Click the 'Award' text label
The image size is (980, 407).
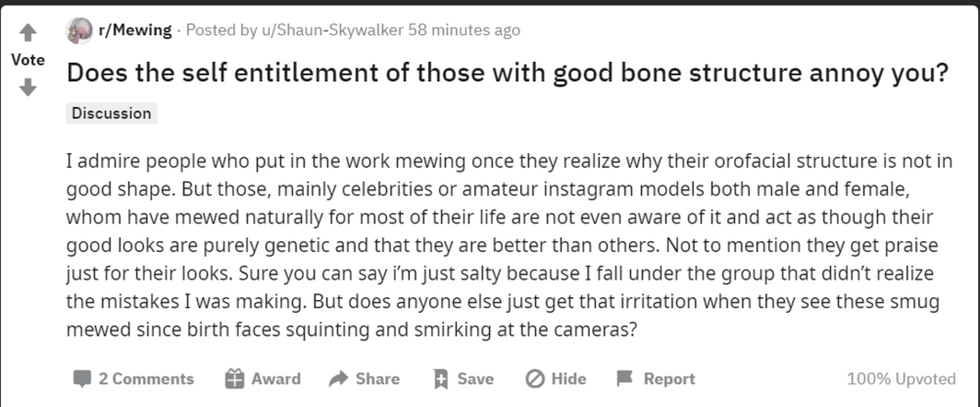coord(275,379)
